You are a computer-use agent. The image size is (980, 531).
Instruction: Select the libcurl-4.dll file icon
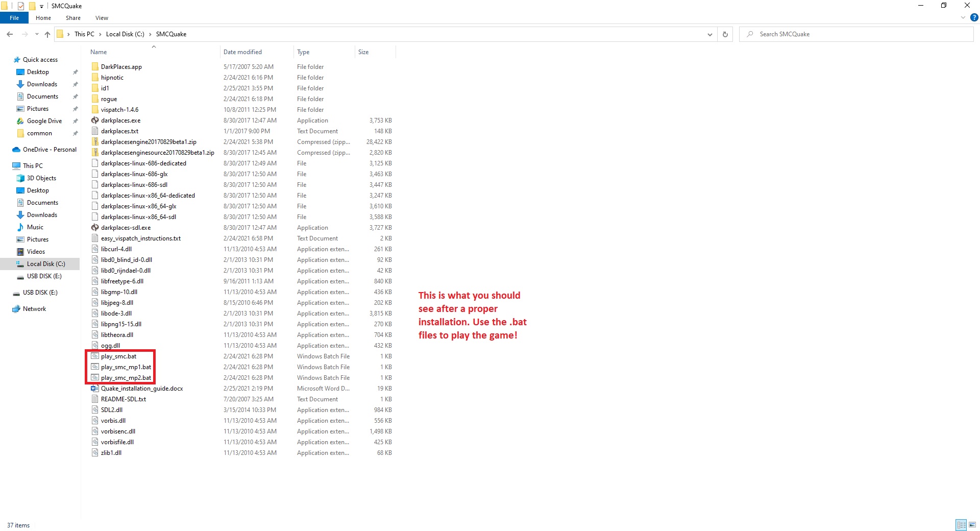click(x=95, y=249)
